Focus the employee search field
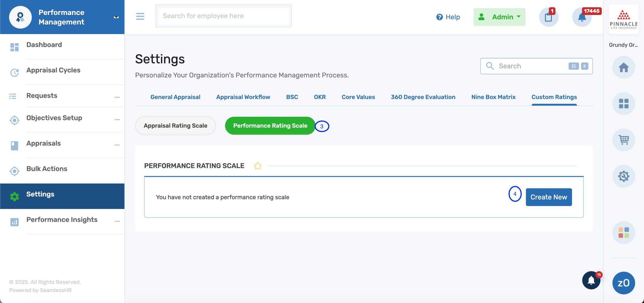Image resolution: width=644 pixels, height=303 pixels. 223,16
